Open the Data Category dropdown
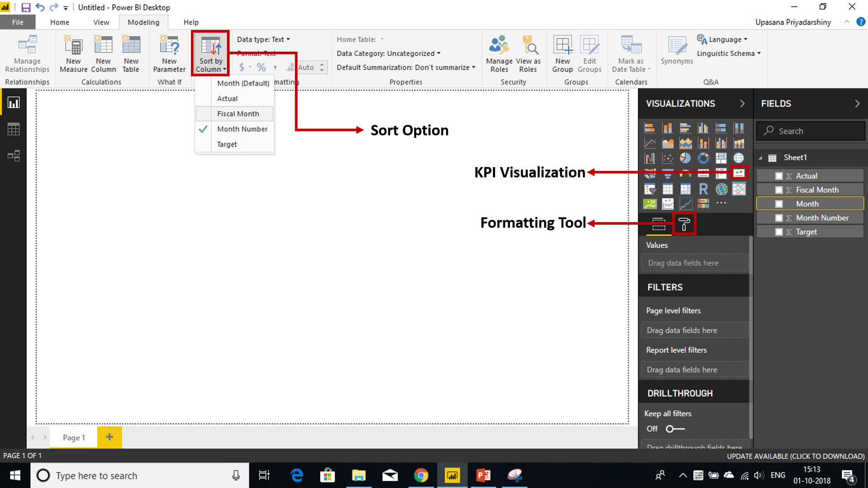 click(388, 53)
